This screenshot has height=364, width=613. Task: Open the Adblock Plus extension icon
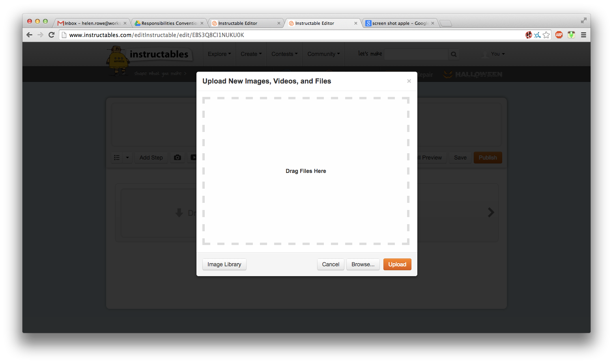(x=559, y=35)
